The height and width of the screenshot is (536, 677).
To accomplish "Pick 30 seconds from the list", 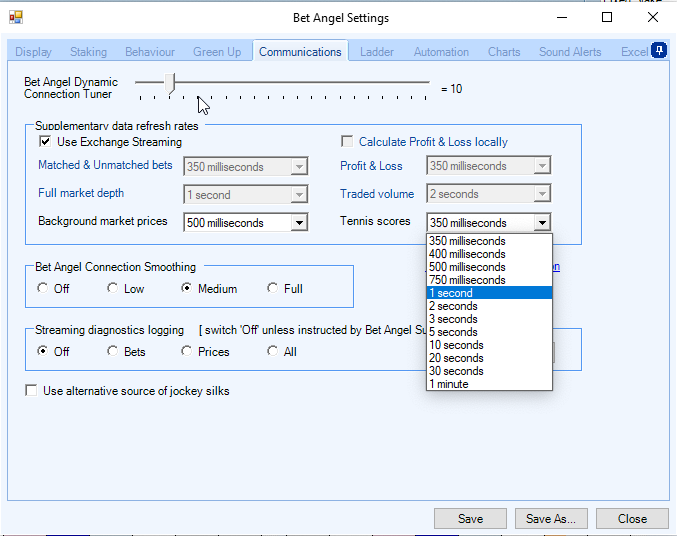I will pyautogui.click(x=489, y=371).
